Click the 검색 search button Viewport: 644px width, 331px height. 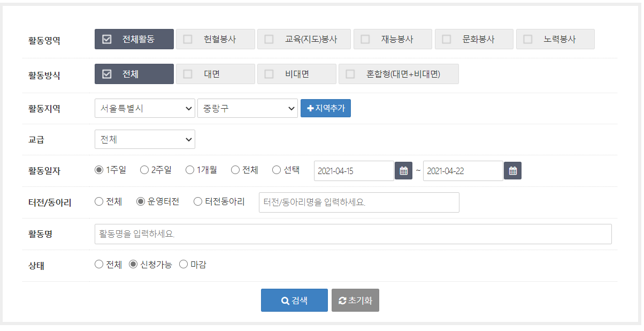pyautogui.click(x=294, y=300)
